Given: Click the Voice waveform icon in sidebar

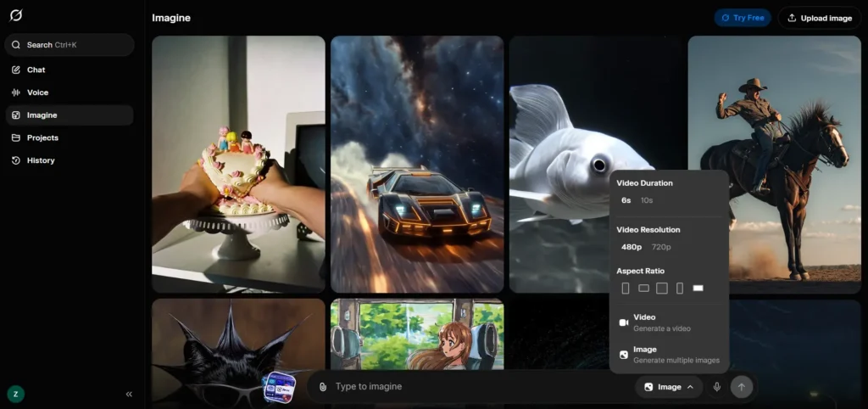Looking at the screenshot, I should pyautogui.click(x=16, y=92).
